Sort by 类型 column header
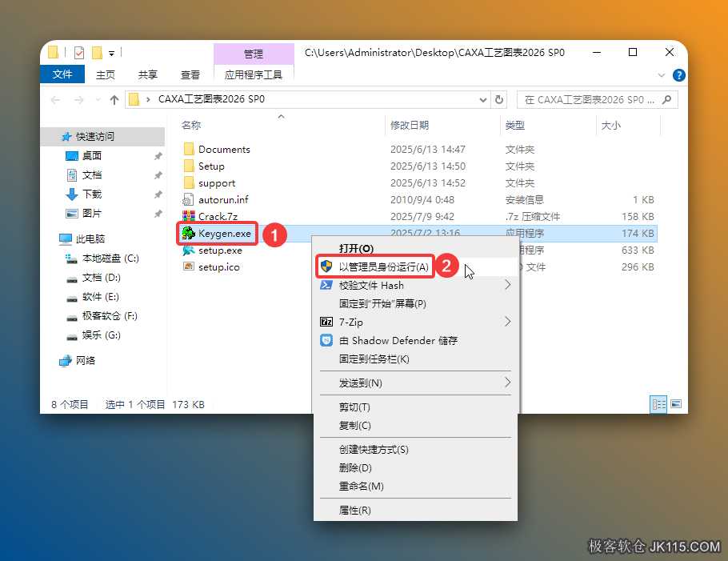This screenshot has height=561, width=728. pos(515,125)
